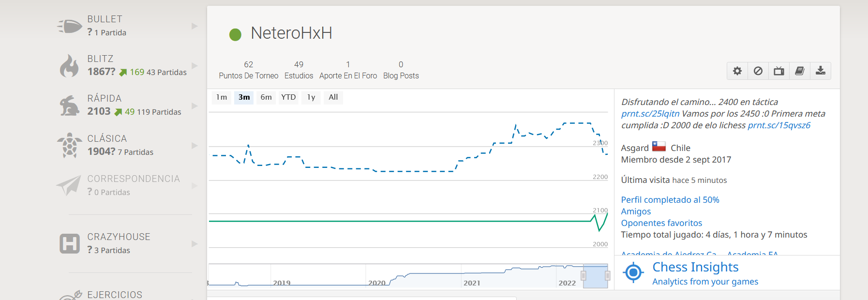Select the 6m chart range
Image resolution: width=868 pixels, height=300 pixels.
pyautogui.click(x=266, y=97)
